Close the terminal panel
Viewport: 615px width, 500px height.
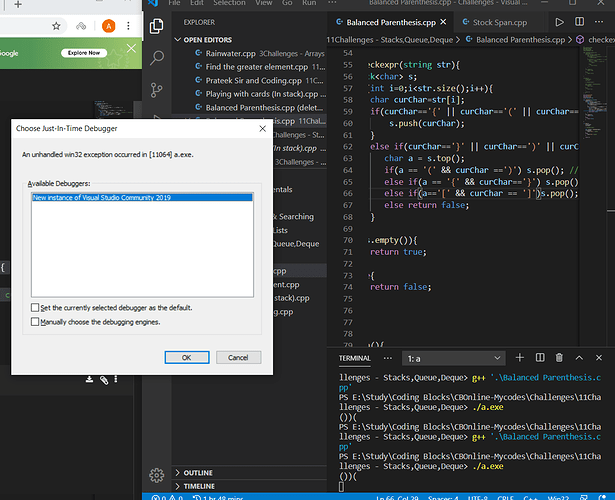[599, 358]
